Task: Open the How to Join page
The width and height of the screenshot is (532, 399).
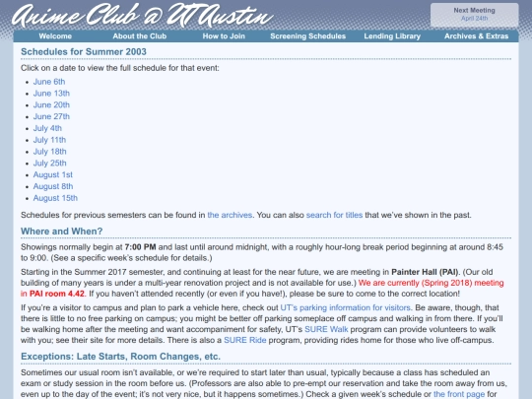Action: [x=224, y=36]
